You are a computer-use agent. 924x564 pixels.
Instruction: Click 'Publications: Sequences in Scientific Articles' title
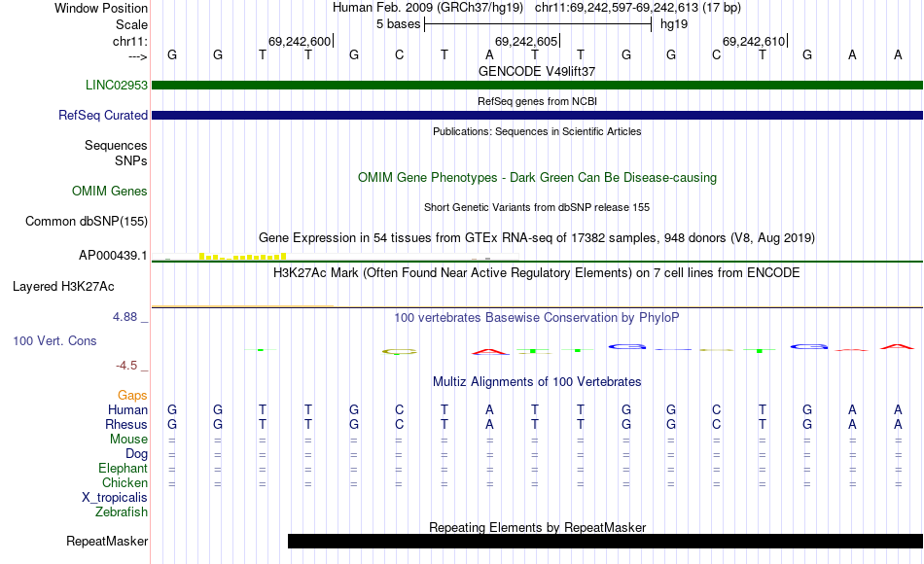pos(537,131)
